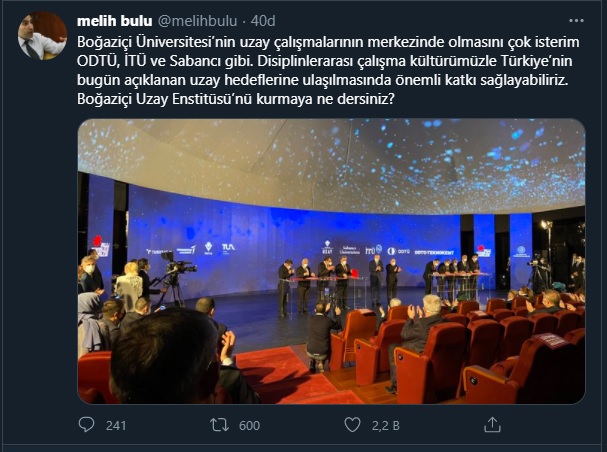Click the Sabancı Üniversitesi logo in the photo

tap(350, 250)
